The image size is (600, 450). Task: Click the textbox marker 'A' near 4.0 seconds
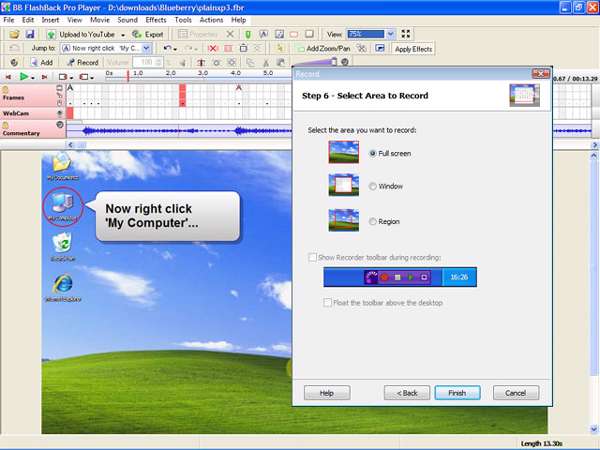239,88
